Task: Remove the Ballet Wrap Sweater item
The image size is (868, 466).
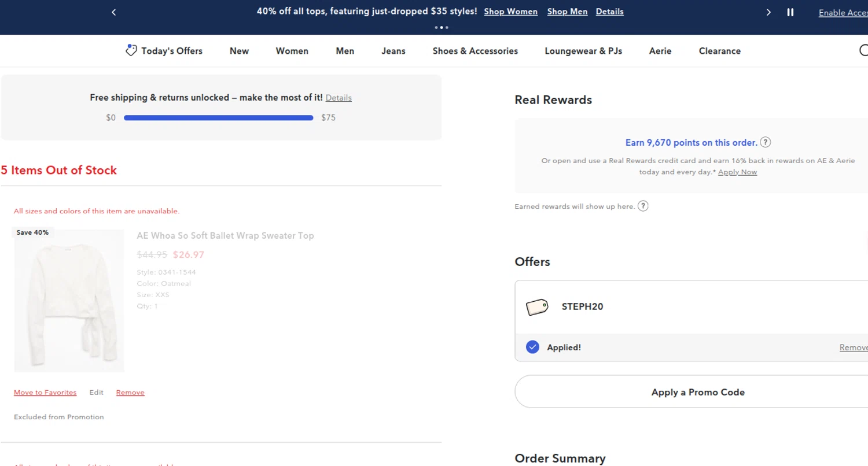Action: 130,392
